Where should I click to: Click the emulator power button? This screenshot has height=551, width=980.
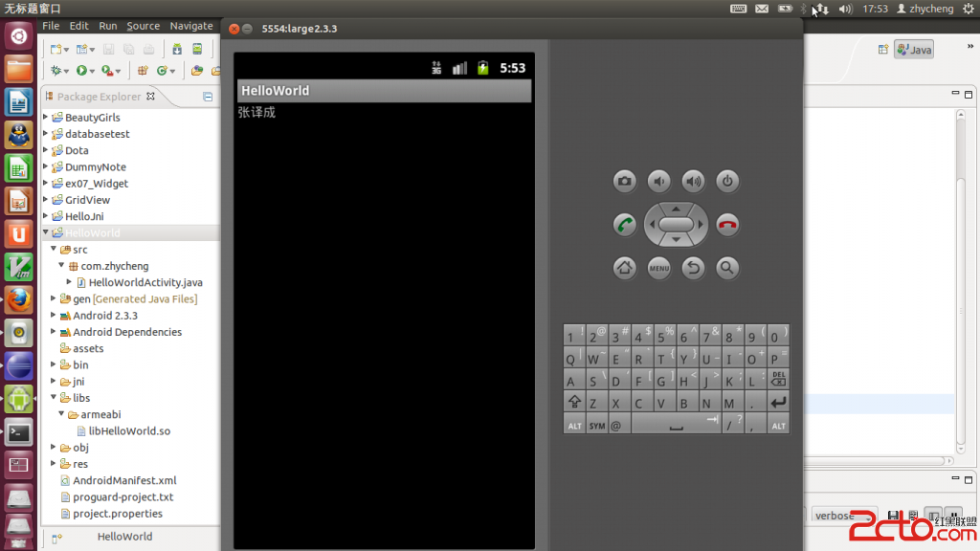(727, 181)
